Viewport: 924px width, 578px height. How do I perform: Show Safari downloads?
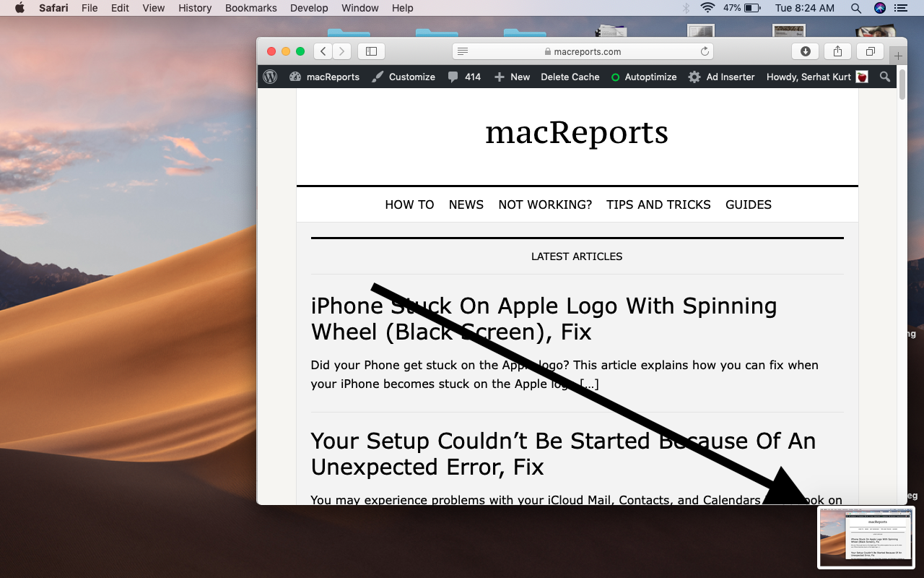[x=805, y=51]
